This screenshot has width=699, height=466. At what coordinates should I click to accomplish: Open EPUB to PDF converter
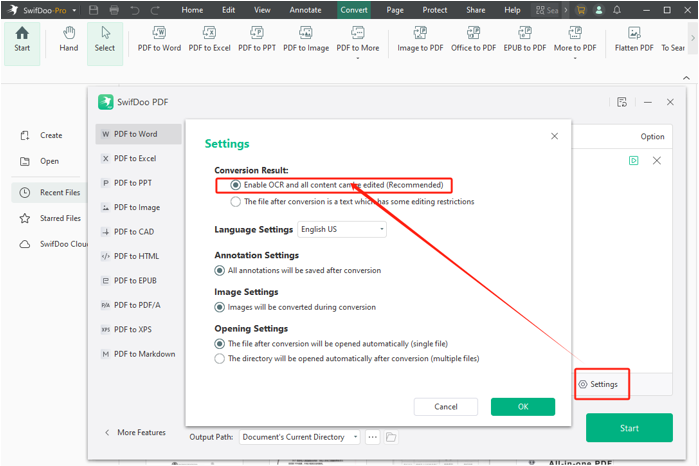[x=525, y=40]
